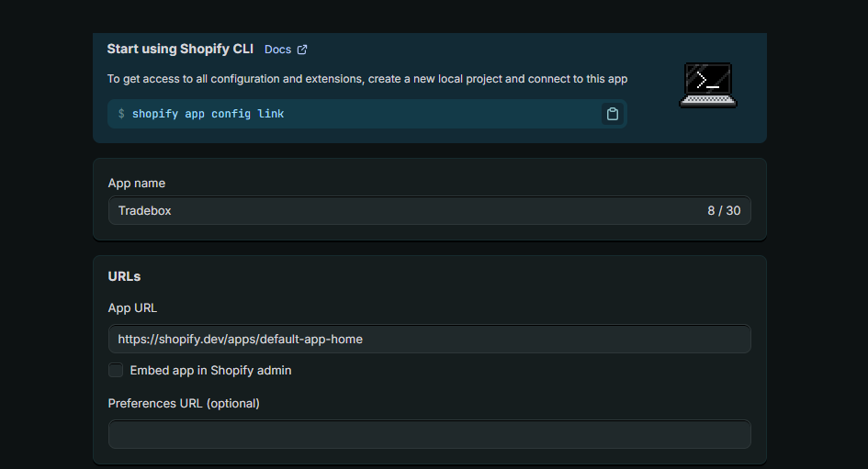Enable the Embed app in Shopify admin checkbox

tap(116, 371)
